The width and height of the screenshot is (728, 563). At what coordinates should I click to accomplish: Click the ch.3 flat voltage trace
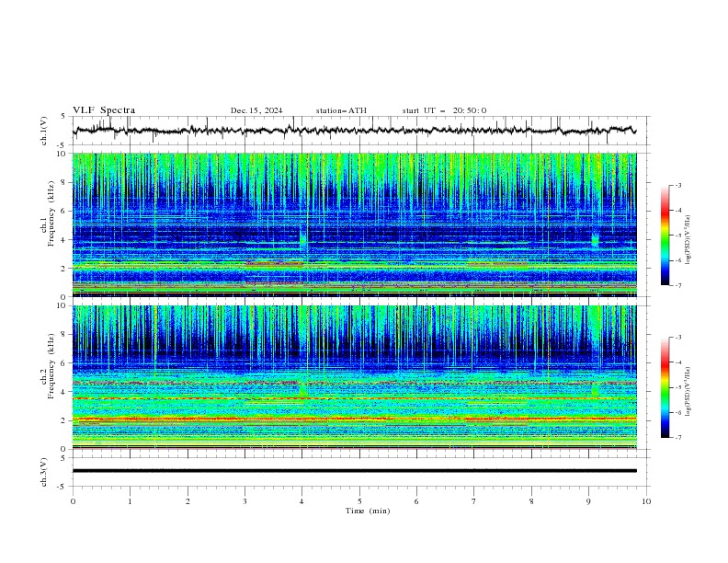tap(355, 471)
